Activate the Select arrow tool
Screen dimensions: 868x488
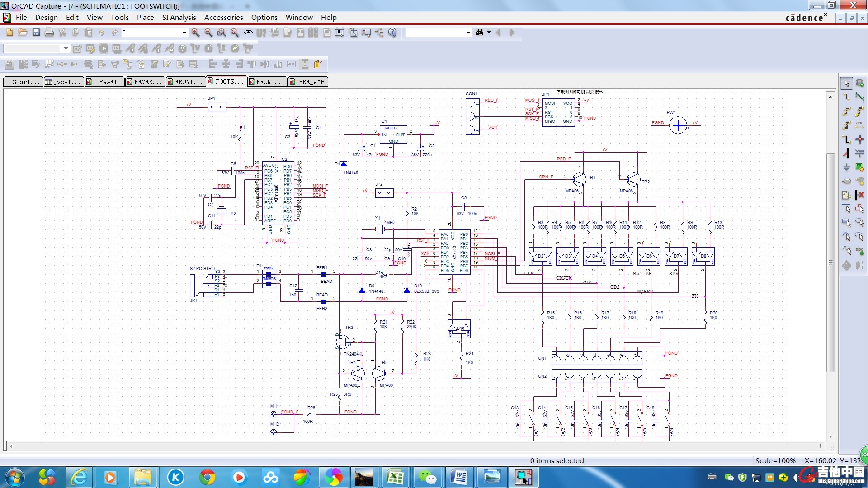[x=846, y=83]
